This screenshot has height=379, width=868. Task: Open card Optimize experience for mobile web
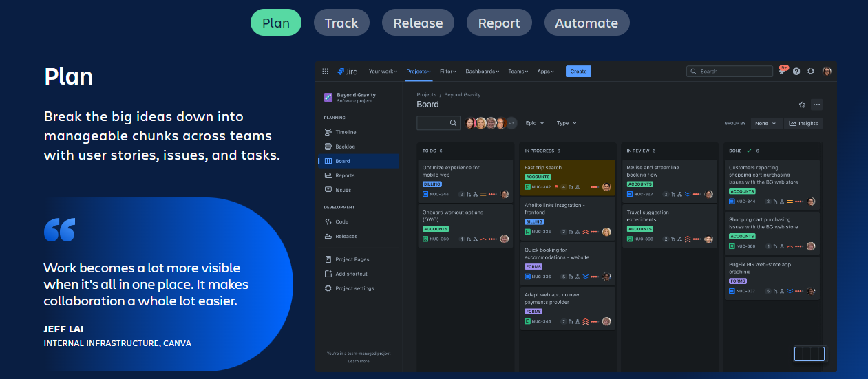465,180
